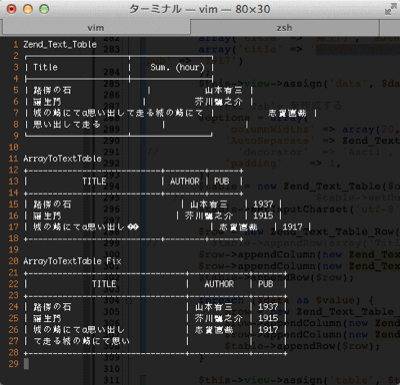Screen dimensions: 400x385
Task: Click '志賀直哉' on line 7
Action: point(287,113)
